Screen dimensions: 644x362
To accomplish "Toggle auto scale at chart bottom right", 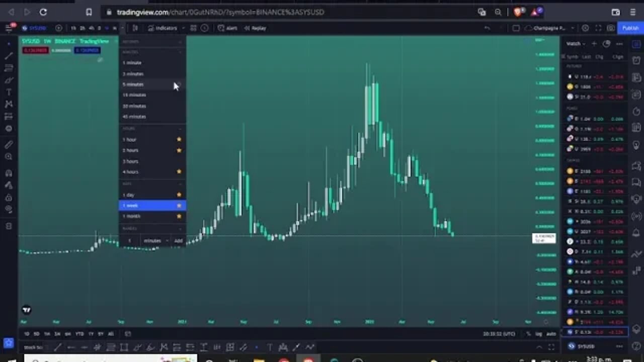I will coord(551,334).
